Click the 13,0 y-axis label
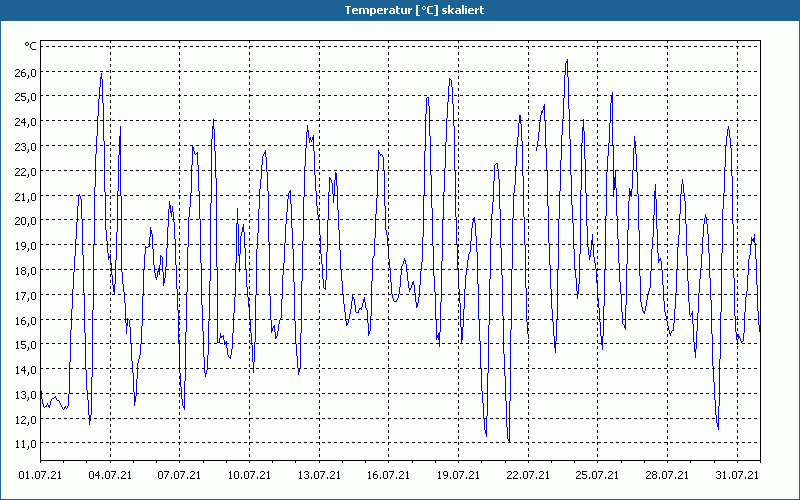This screenshot has height=500, width=800. (26, 394)
